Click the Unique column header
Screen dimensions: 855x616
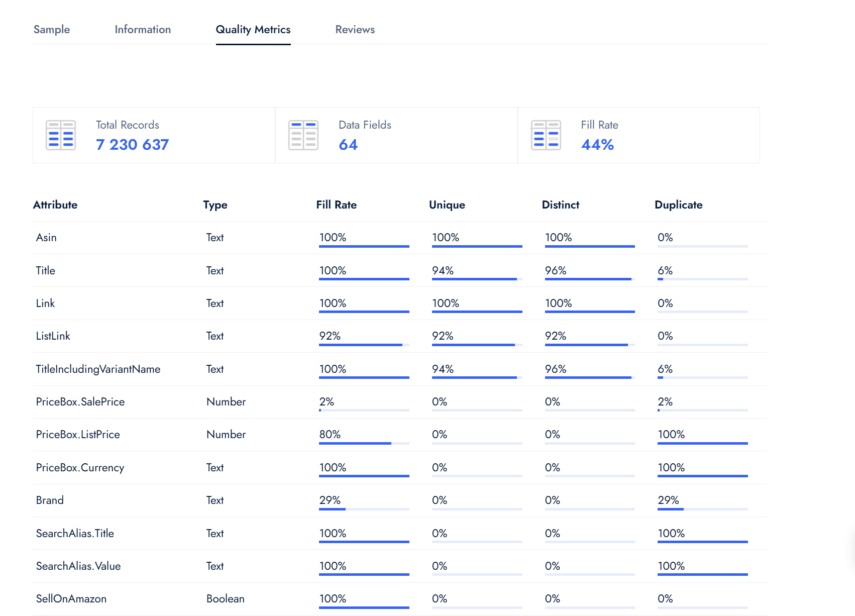tap(447, 205)
